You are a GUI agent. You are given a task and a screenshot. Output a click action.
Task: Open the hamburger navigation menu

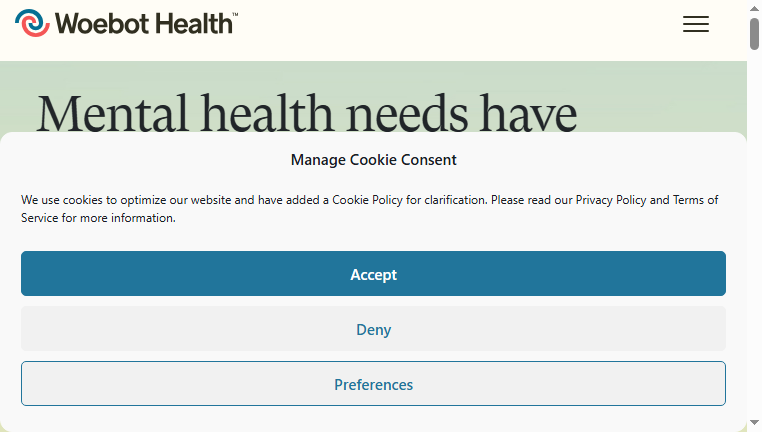(x=695, y=24)
